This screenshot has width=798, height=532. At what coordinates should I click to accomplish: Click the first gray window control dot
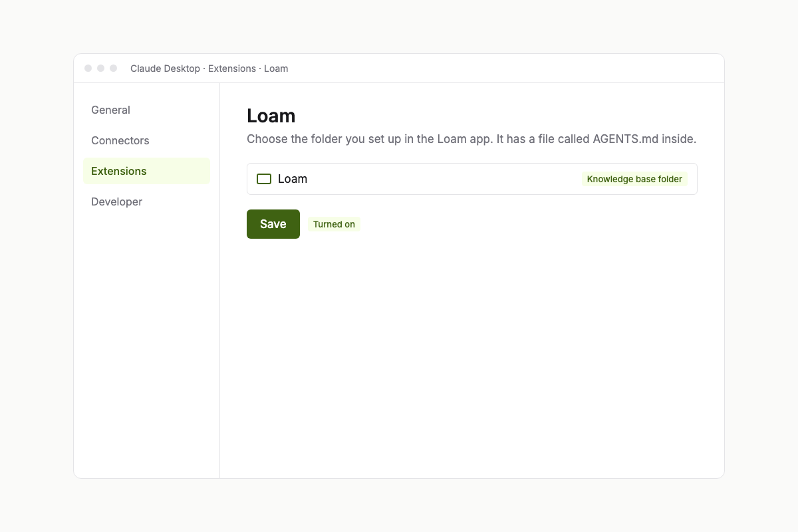88,68
